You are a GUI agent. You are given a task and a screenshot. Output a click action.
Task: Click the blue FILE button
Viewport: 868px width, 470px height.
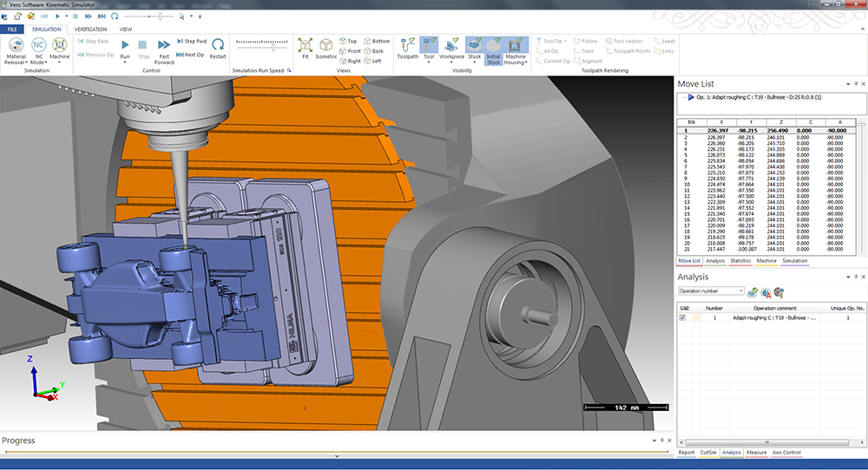[x=13, y=29]
